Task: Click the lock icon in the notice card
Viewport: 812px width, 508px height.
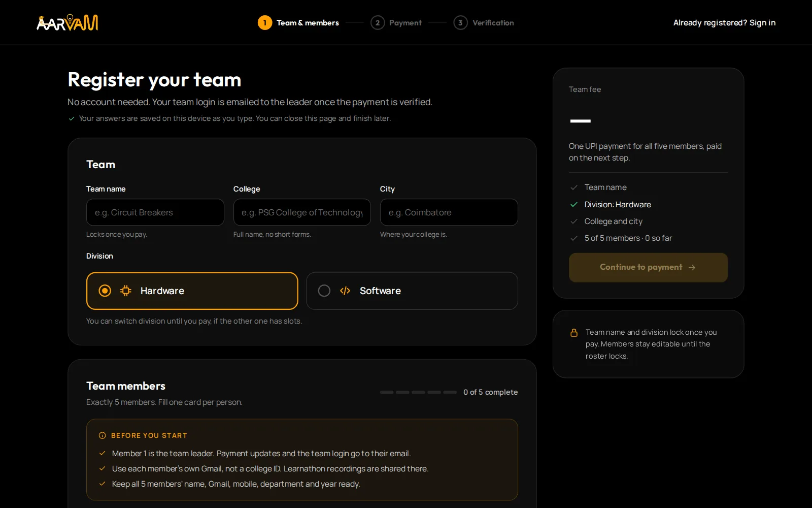Action: pos(574,333)
